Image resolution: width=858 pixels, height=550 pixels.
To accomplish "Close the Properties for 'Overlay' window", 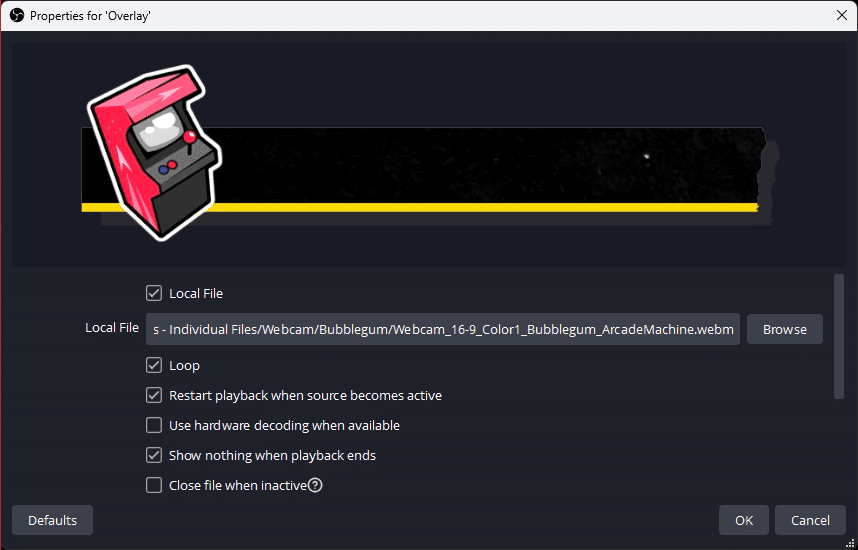I will 841,16.
